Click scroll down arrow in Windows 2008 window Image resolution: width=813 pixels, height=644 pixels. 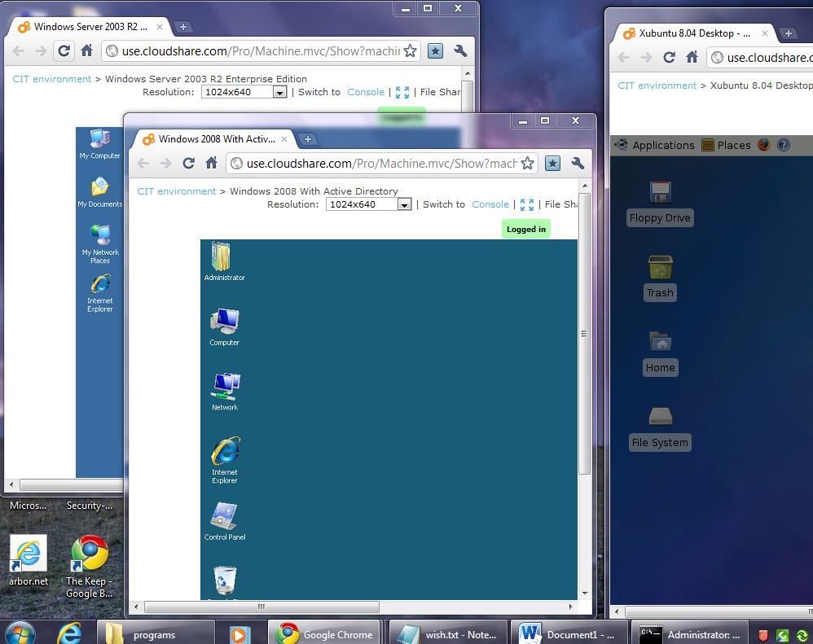pyautogui.click(x=585, y=593)
